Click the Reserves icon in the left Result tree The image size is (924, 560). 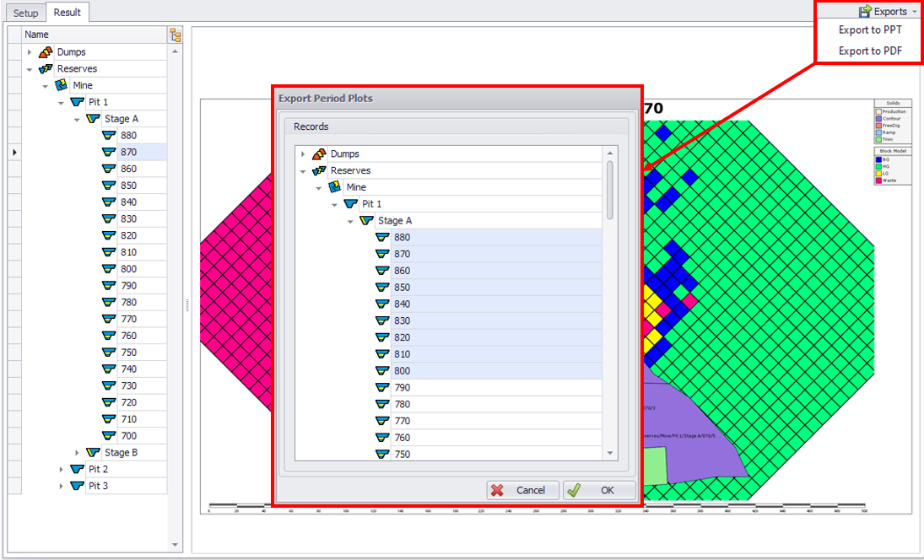tap(46, 69)
